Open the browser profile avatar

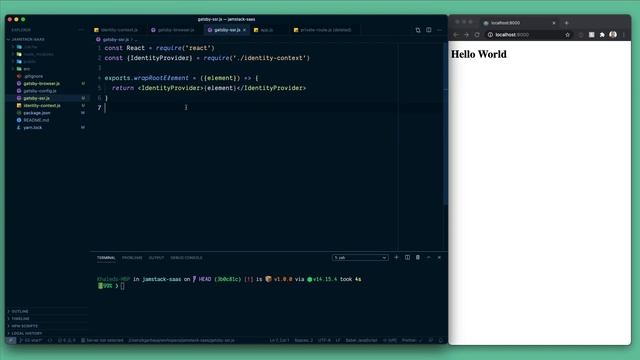(613, 35)
